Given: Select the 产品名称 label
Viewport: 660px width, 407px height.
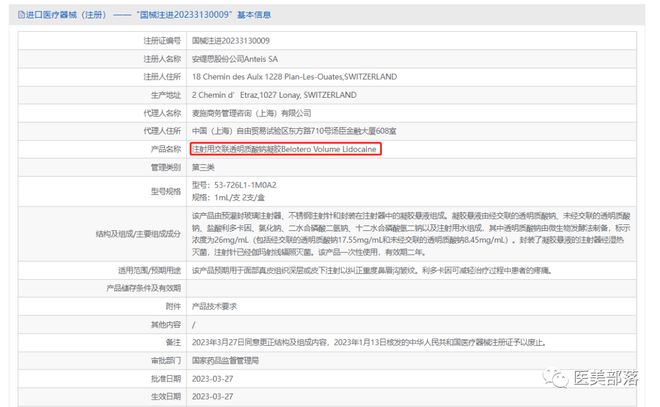Looking at the screenshot, I should pyautogui.click(x=166, y=149).
